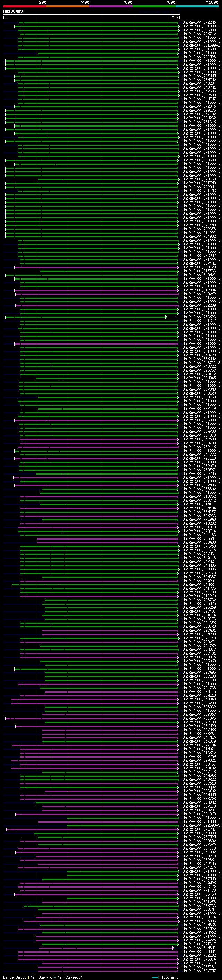Screen dimensions: 222x980
Task: Click hit label UniRef100_Q61316
Action: click(x=199, y=122)
